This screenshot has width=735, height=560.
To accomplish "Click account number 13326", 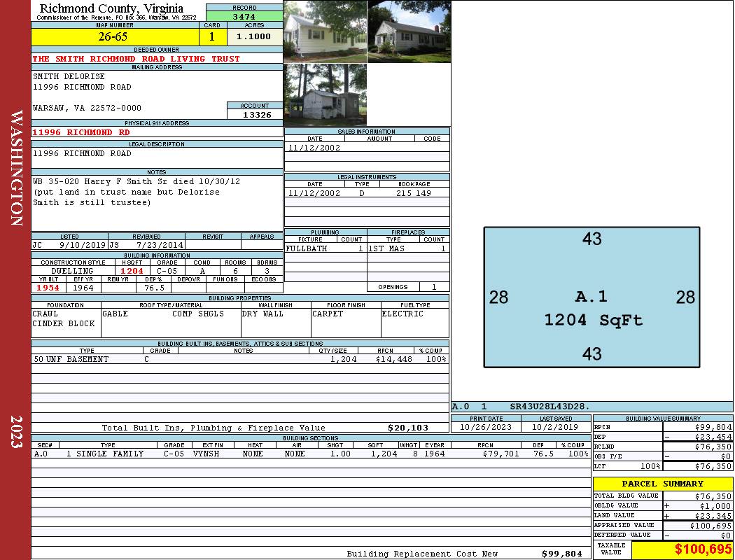I will pyautogui.click(x=257, y=115).
